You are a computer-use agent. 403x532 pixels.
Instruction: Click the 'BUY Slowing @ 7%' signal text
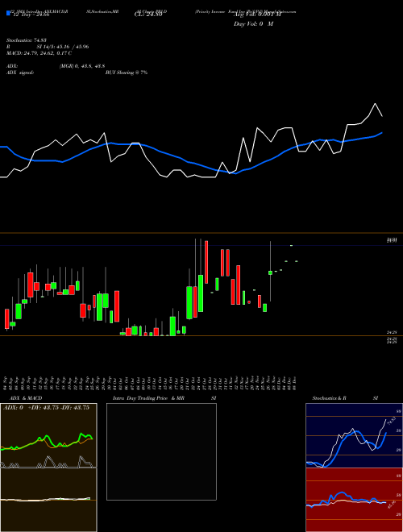tap(127, 73)
